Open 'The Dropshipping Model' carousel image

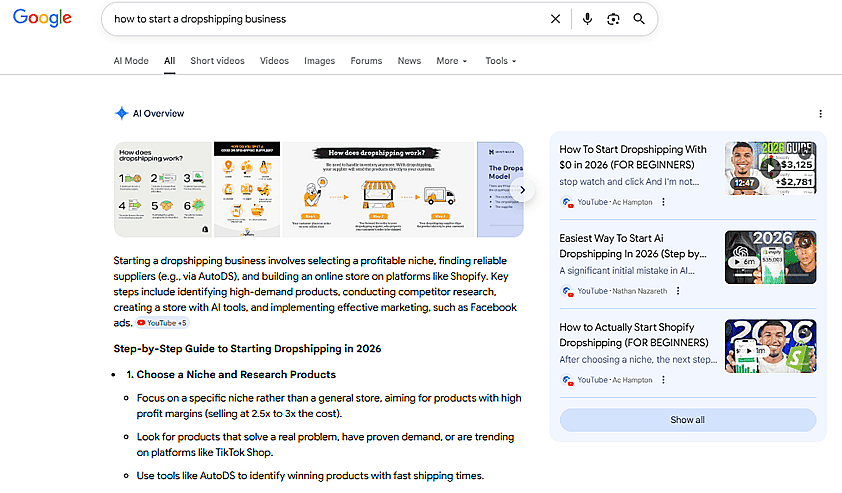pos(500,190)
